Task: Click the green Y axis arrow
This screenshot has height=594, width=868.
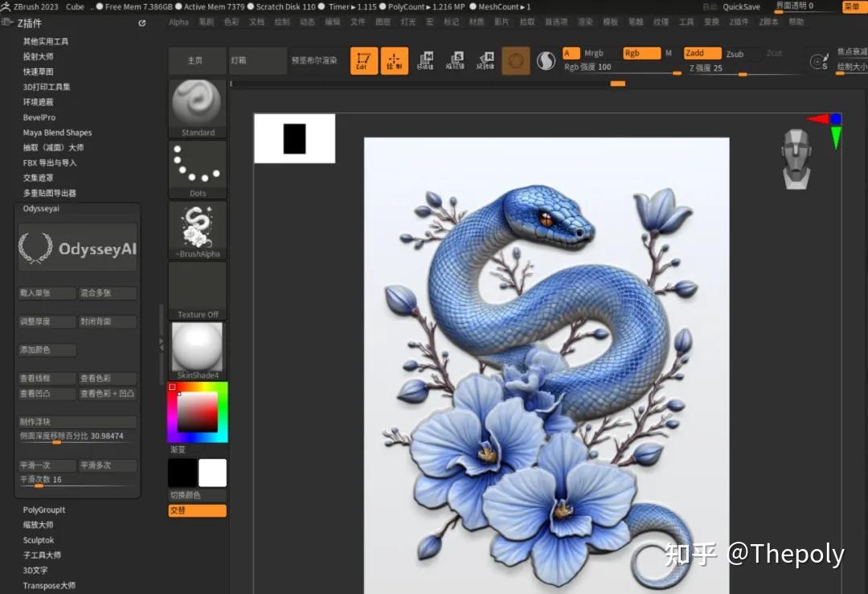Action: click(x=836, y=137)
